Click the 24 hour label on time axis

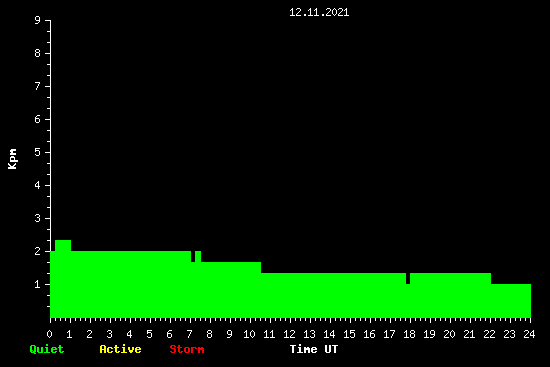click(529, 334)
